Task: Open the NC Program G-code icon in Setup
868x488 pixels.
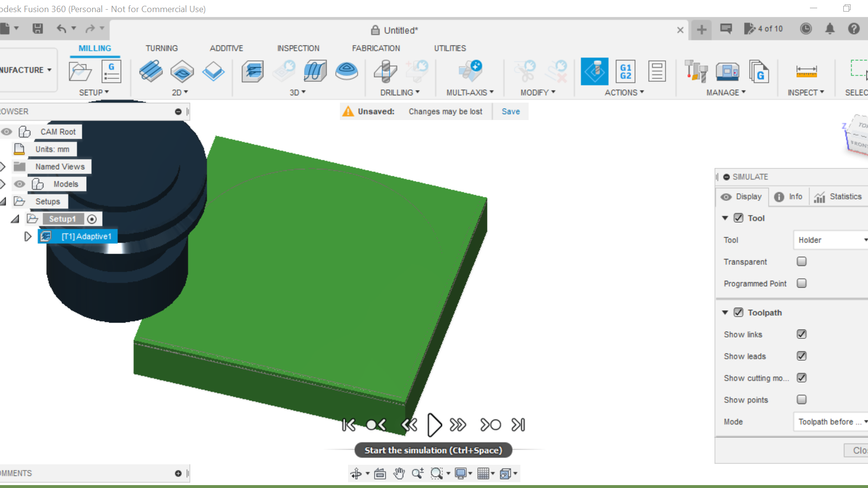Action: click(x=111, y=72)
